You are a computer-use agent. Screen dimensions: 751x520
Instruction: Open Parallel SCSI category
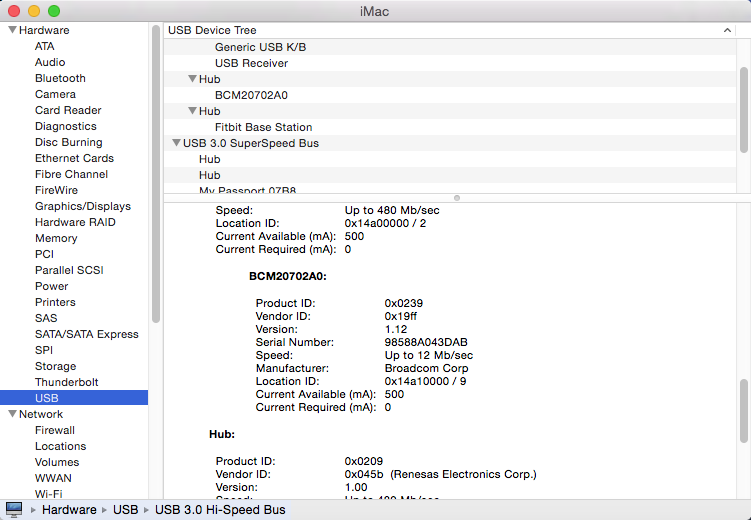coord(69,270)
